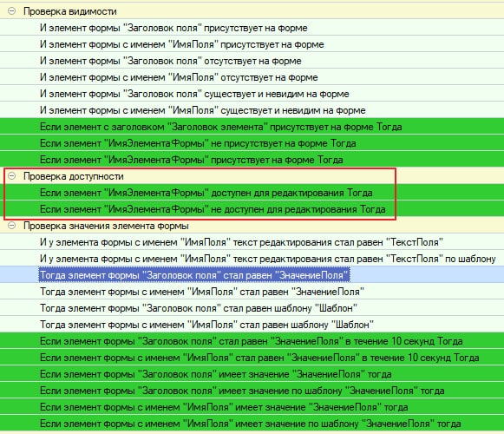Select row "Заголовок поля" стал равен в течение 10 секунд
Image resolution: width=504 pixels, height=434 pixels.
pyautogui.click(x=252, y=341)
